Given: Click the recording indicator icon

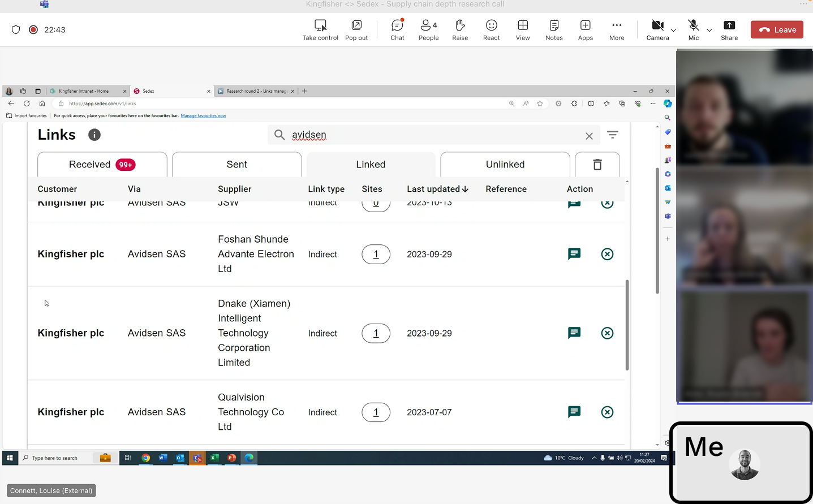Looking at the screenshot, I should [33, 29].
